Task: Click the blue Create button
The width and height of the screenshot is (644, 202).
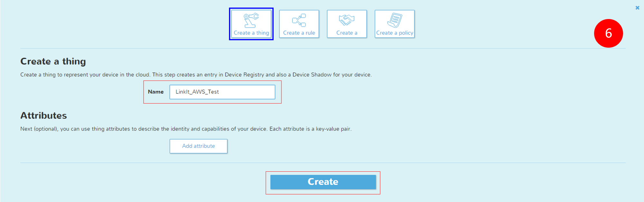Action: [x=323, y=182]
